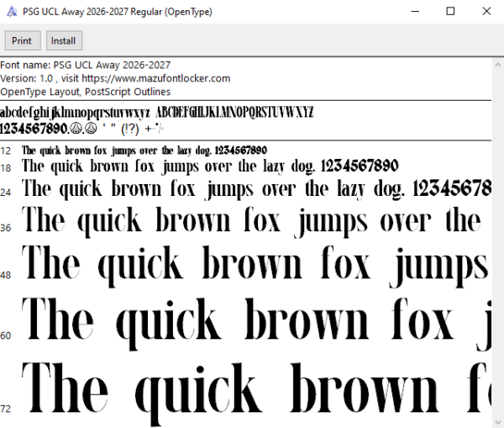Close the font viewer window
Screen dimensions: 504x428
coord(486,12)
